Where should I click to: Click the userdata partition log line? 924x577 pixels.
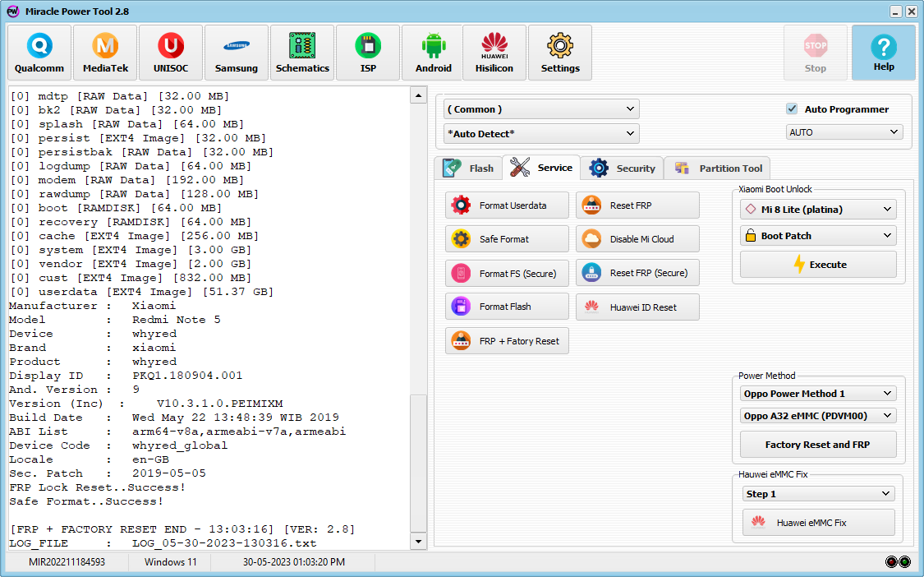(141, 292)
